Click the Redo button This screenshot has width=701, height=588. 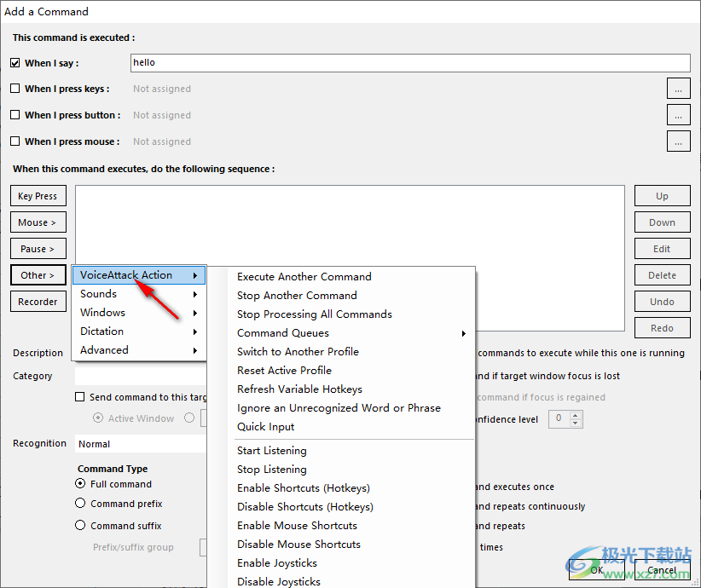click(662, 327)
